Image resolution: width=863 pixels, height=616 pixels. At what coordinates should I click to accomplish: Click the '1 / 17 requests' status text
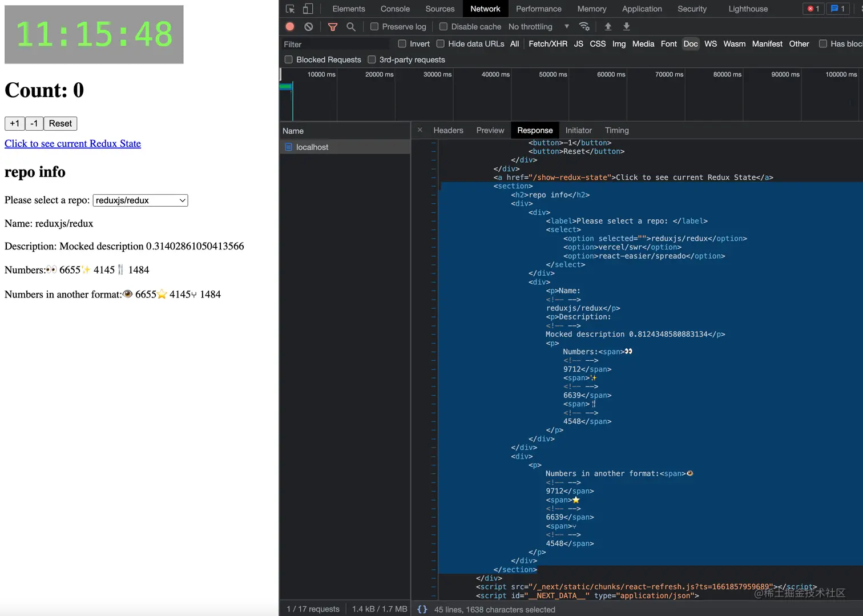pyautogui.click(x=313, y=609)
